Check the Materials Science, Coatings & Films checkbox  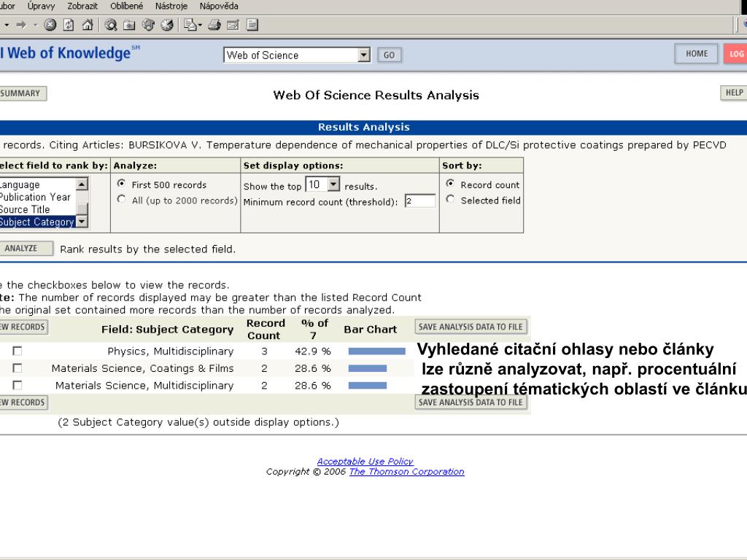point(18,368)
